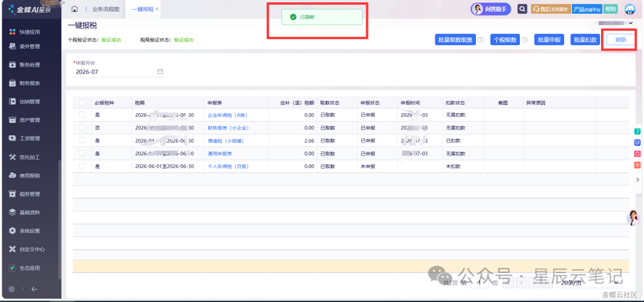This screenshot has height=302, width=644.
Task: Select the 一键报税 tab
Action: (x=143, y=9)
